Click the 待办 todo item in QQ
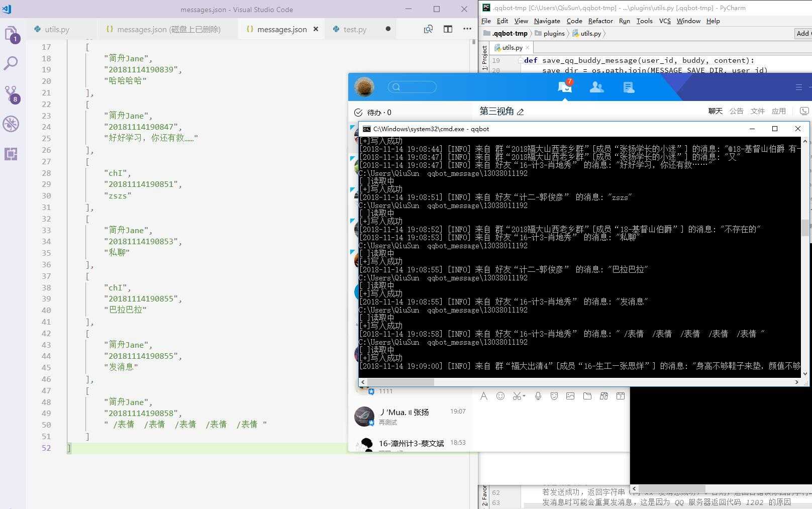The width and height of the screenshot is (812, 509). click(x=373, y=112)
